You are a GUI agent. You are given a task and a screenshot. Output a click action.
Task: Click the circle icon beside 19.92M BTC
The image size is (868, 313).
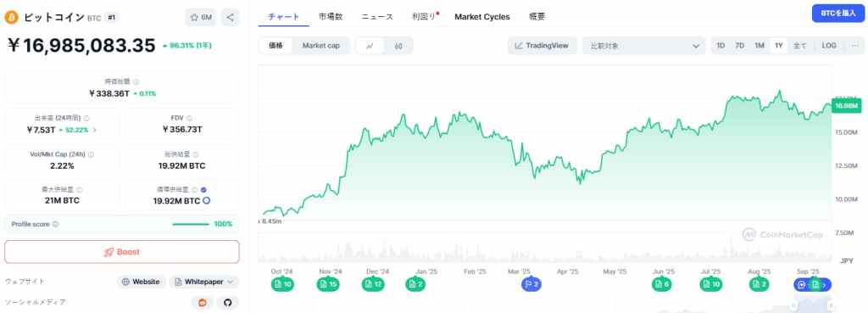pyautogui.click(x=207, y=200)
